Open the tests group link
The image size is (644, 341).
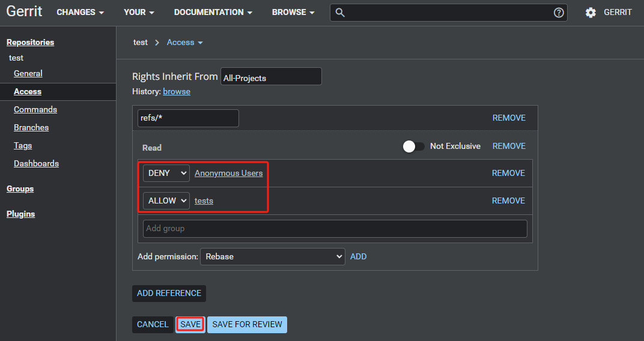click(204, 201)
